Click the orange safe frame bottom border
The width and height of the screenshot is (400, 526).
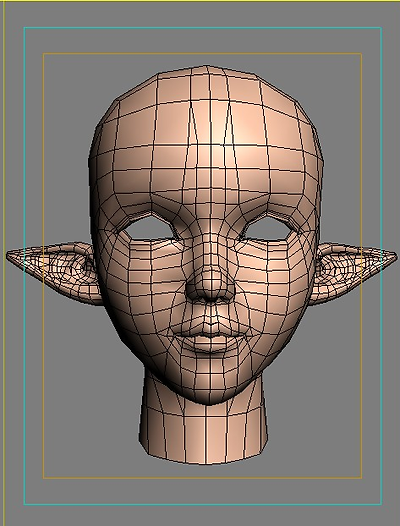[x=202, y=477]
